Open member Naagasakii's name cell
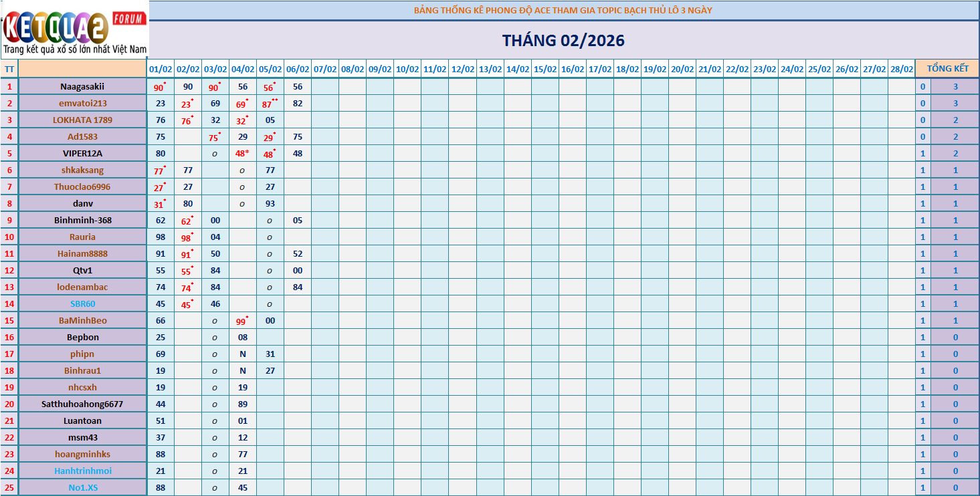The width and height of the screenshot is (980, 496). coord(82,86)
